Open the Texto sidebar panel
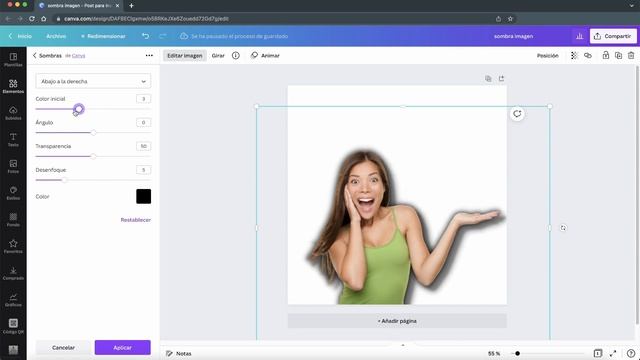The height and width of the screenshot is (360, 640). 13,140
